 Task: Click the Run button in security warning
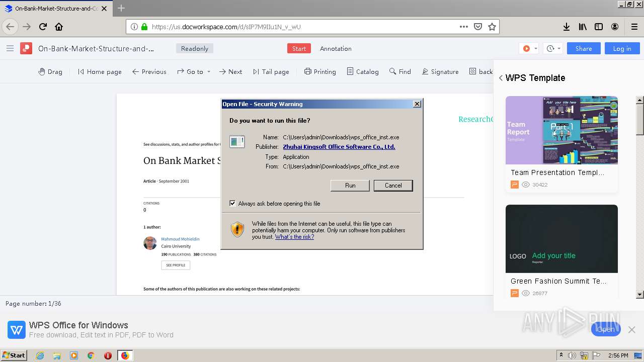click(x=350, y=186)
